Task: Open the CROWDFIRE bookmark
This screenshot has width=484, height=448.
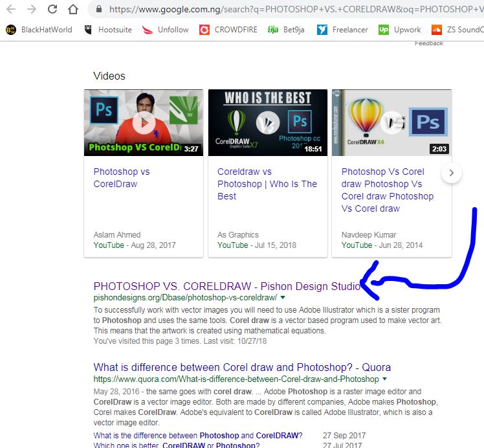Action: [x=228, y=30]
